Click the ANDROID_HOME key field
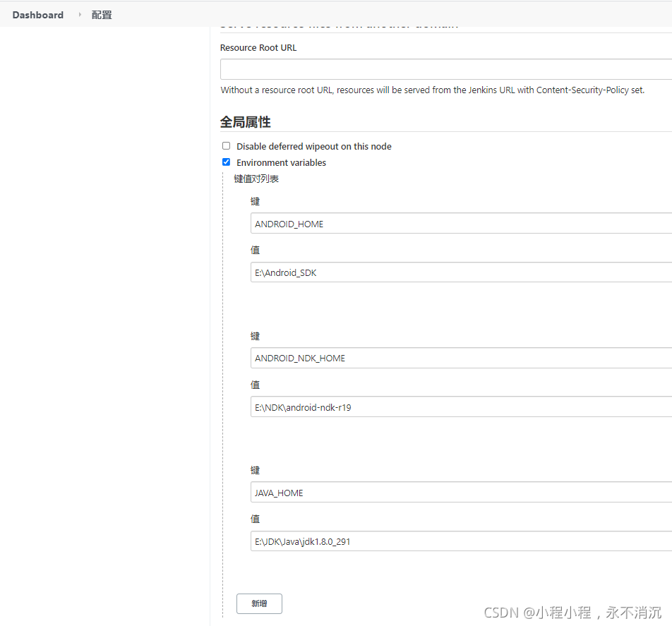 click(x=461, y=223)
